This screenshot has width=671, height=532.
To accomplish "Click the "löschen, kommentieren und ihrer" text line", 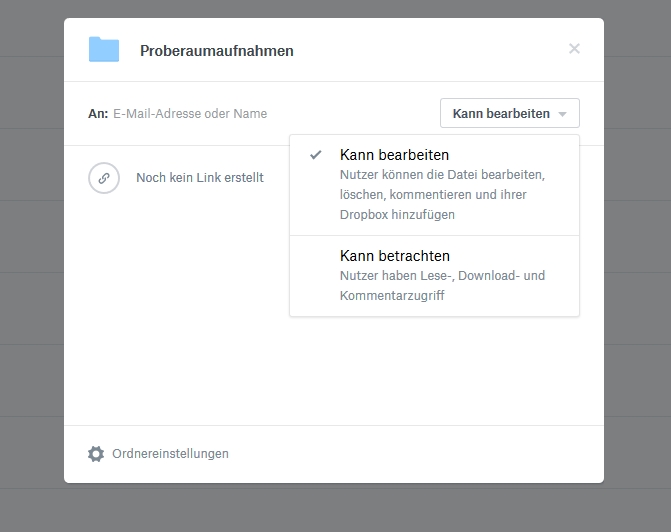I will point(433,195).
